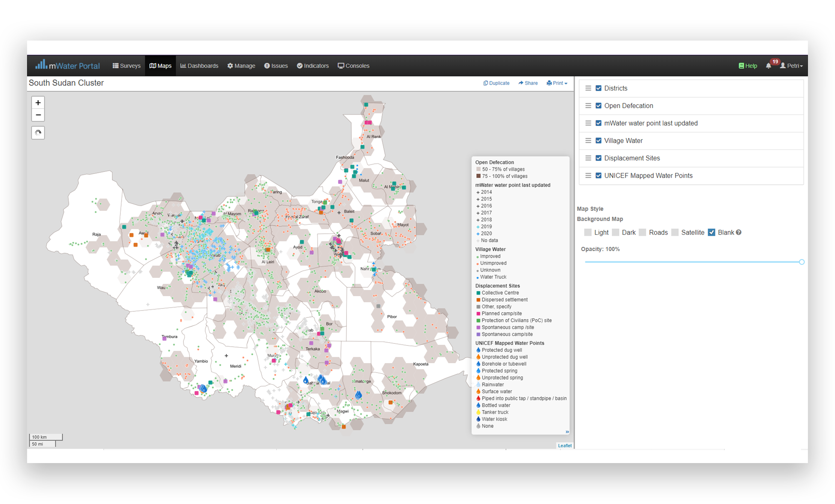Screen dimensions: 835x504
Task: Click the Surface water legend drop icon
Action: [478, 391]
